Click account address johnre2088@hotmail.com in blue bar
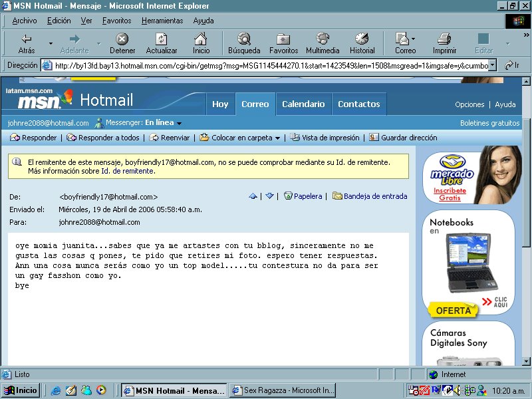The width and height of the screenshot is (532, 399). pyautogui.click(x=48, y=123)
